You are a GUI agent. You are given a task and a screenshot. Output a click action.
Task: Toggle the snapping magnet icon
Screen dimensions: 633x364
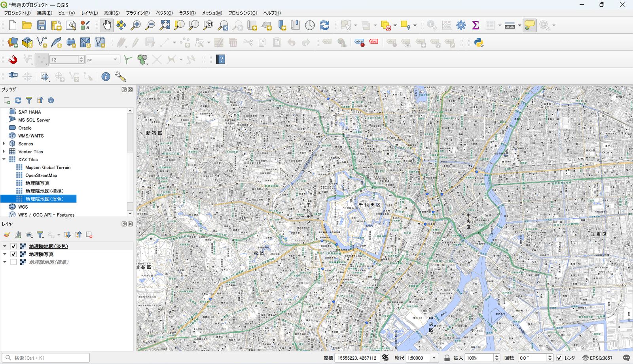[13, 60]
